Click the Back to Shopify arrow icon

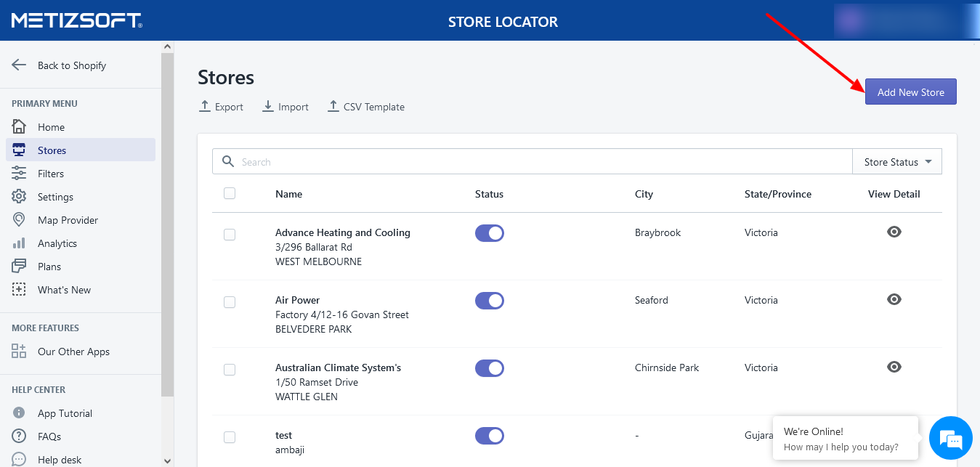(x=19, y=65)
